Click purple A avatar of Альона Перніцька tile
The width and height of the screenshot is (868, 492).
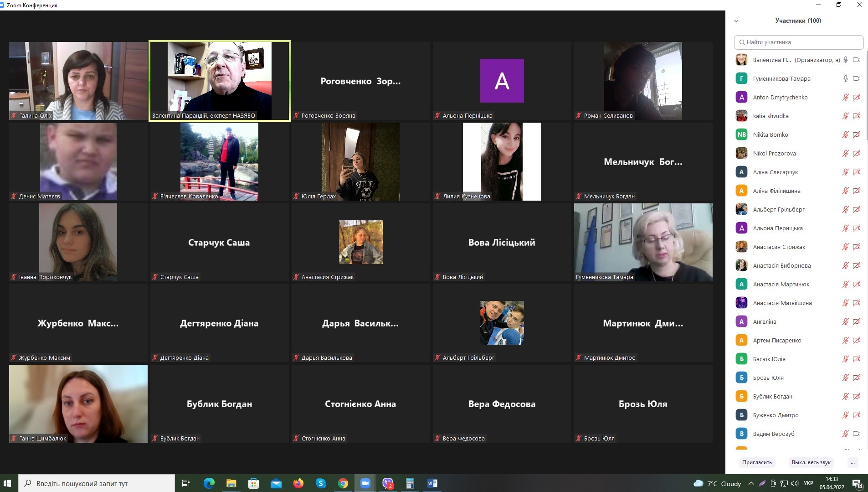[x=502, y=81]
